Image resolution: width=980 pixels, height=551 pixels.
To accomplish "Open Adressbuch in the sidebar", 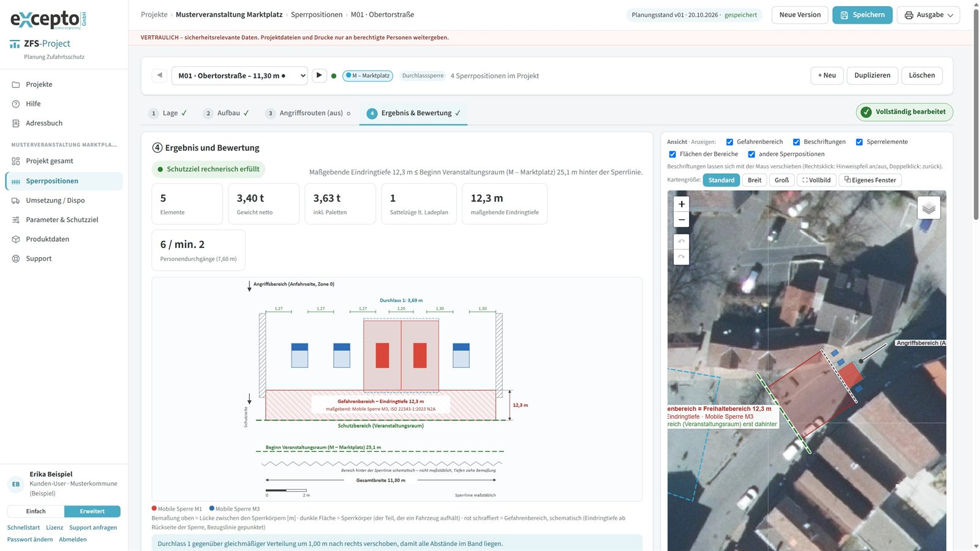I will (44, 123).
